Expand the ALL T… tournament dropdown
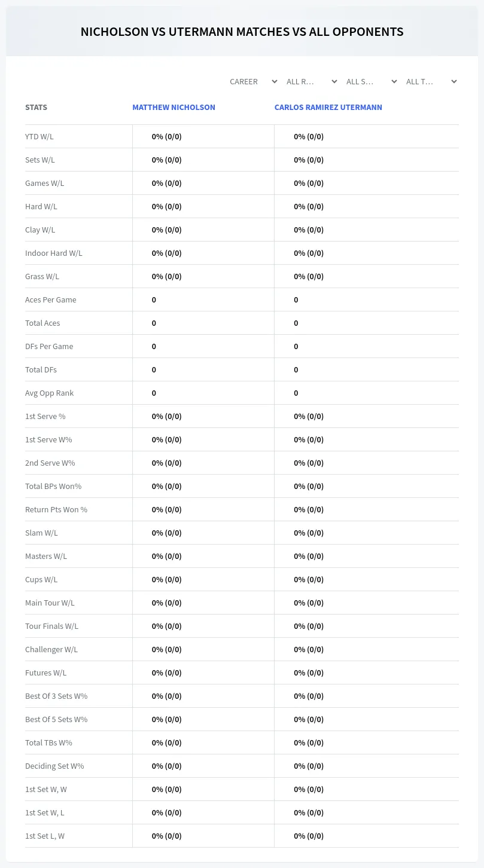484x868 pixels. point(431,81)
